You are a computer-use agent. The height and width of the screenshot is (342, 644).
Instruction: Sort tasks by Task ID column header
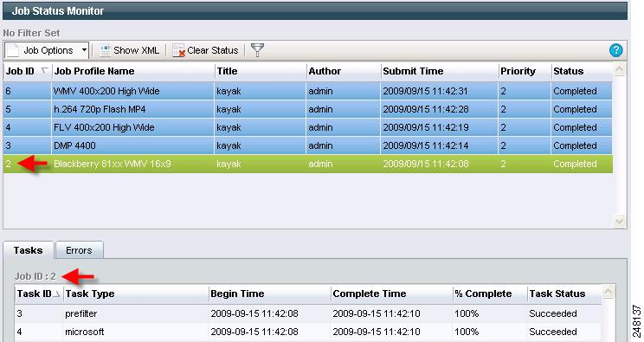tap(39, 294)
